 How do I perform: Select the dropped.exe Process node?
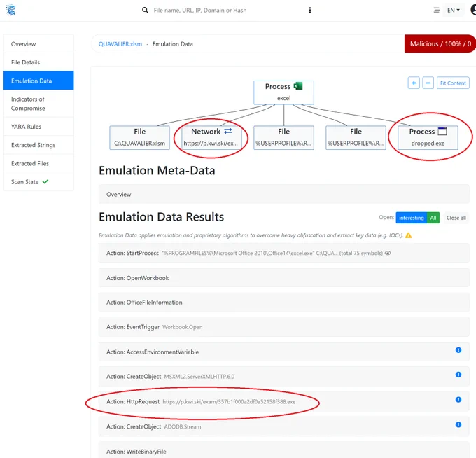tap(428, 137)
